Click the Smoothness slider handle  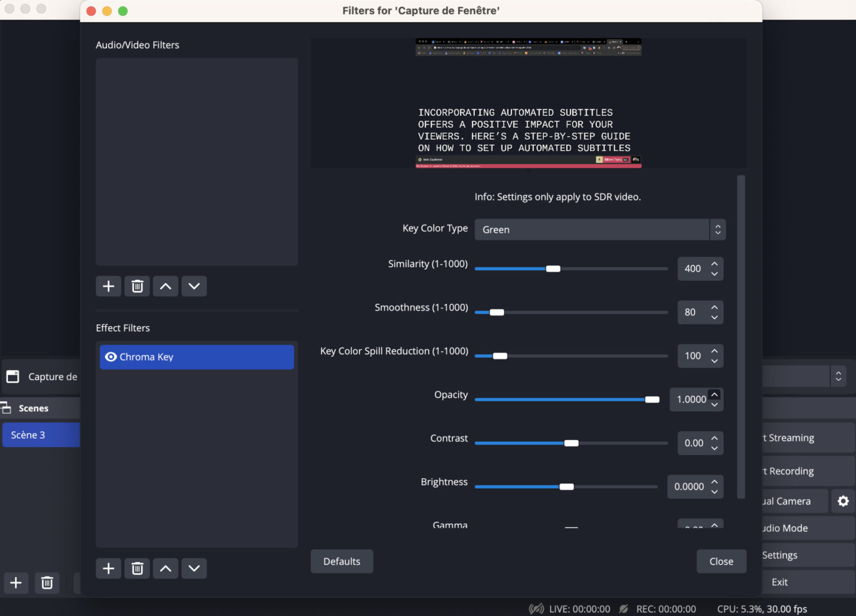(497, 312)
